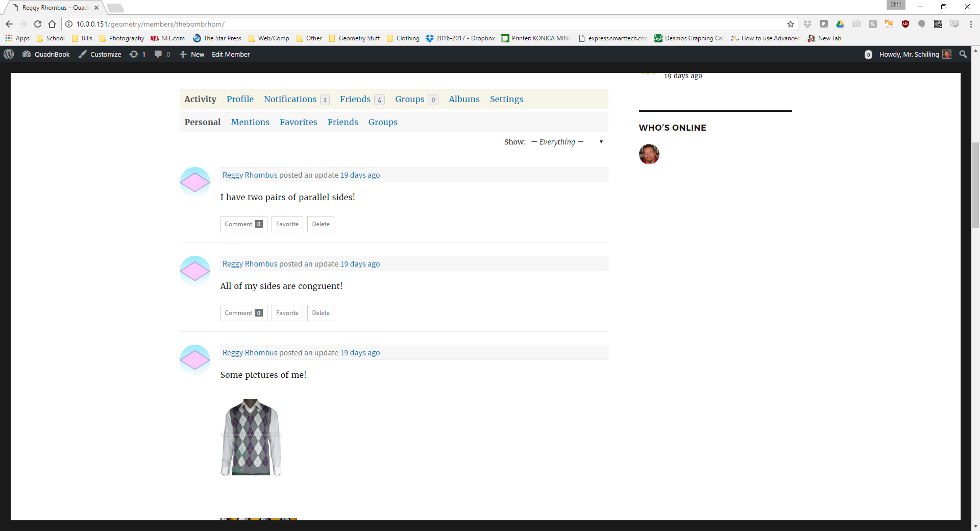The image size is (980, 531).
Task: Switch to the Notifications tab
Action: (x=290, y=99)
